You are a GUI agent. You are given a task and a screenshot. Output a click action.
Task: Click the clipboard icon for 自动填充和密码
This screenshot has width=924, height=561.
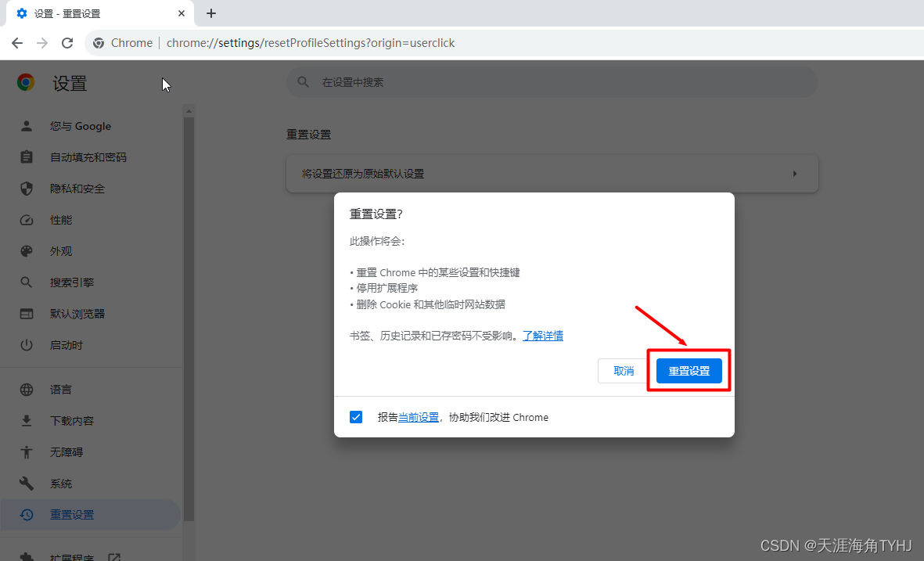(27, 156)
